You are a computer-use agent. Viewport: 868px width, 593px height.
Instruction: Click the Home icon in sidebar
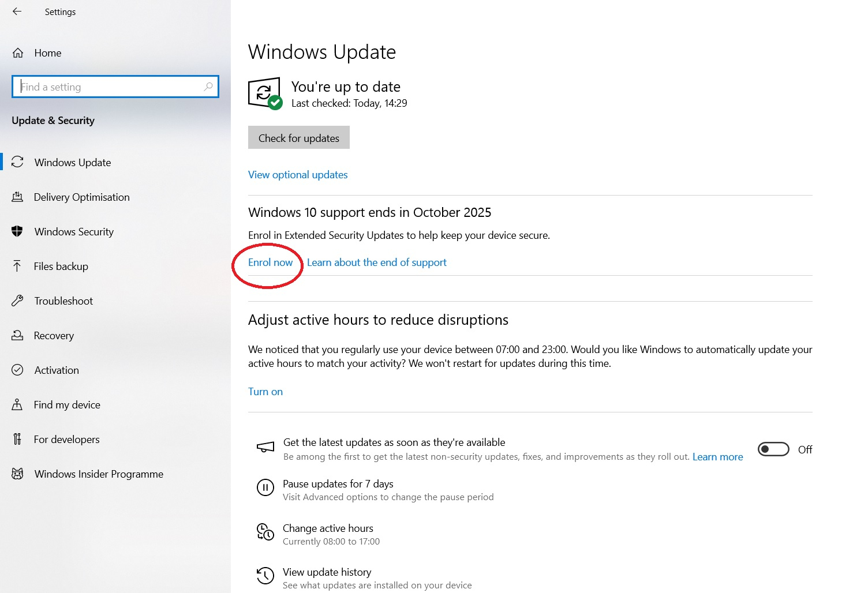coord(18,53)
